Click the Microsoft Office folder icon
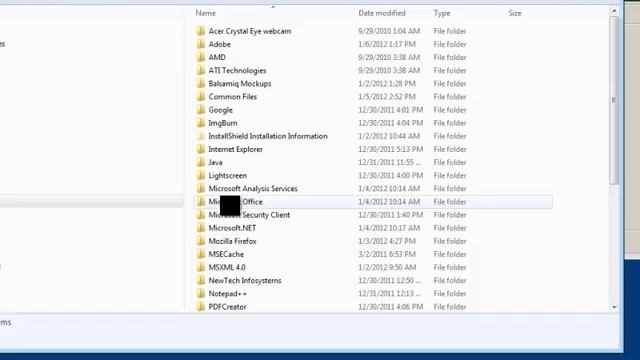The width and height of the screenshot is (640, 360). (200, 202)
